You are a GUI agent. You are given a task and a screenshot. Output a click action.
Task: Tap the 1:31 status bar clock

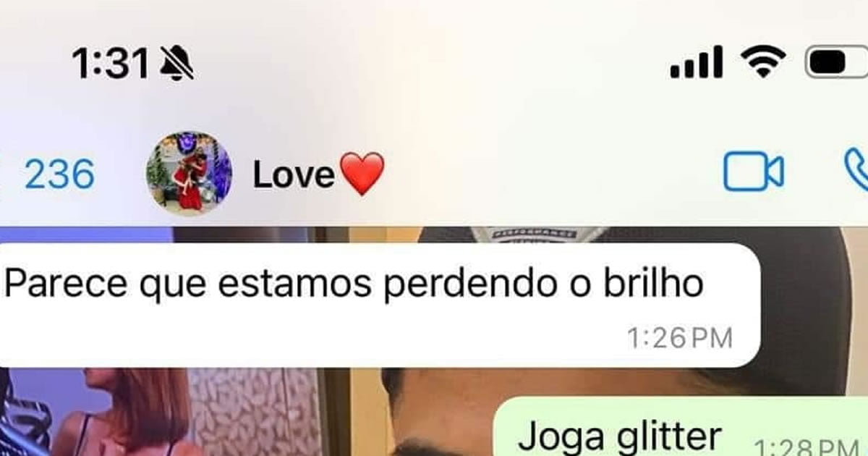click(111, 65)
